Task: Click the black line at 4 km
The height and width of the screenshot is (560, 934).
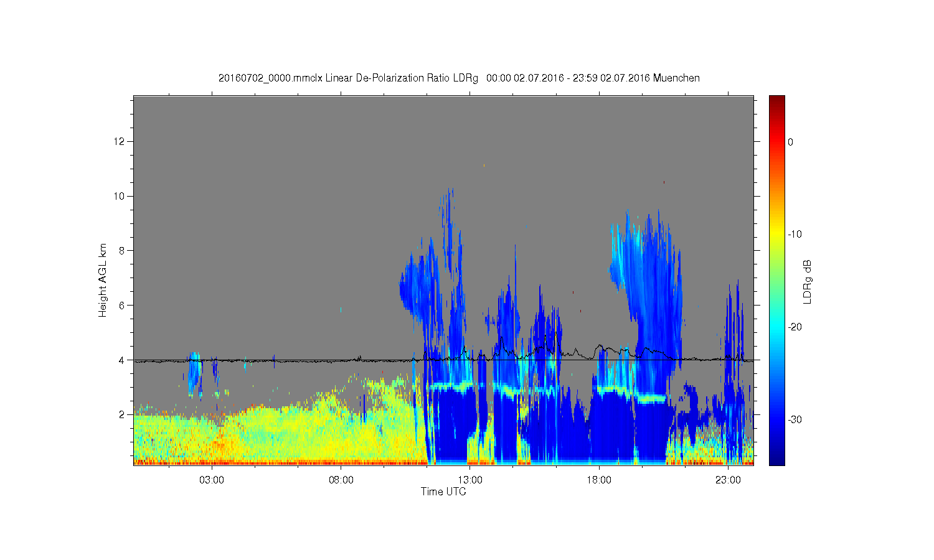Action: tap(443, 360)
